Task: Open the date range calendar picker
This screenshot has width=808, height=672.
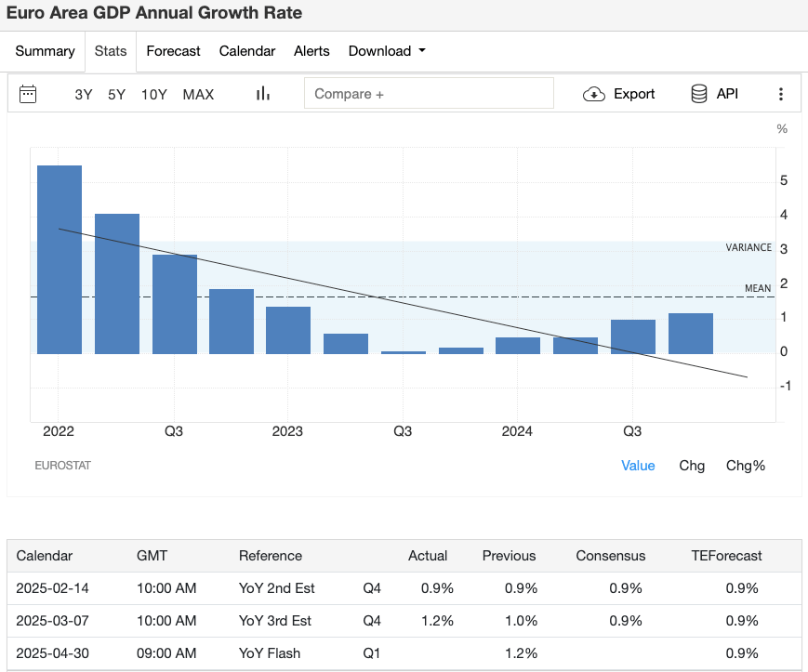Action: (29, 93)
